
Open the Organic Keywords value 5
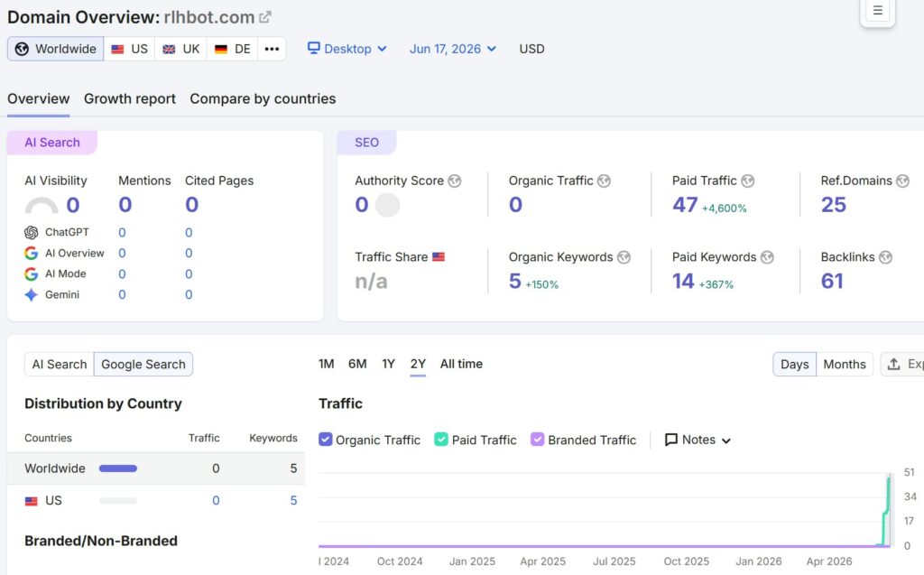tap(515, 282)
